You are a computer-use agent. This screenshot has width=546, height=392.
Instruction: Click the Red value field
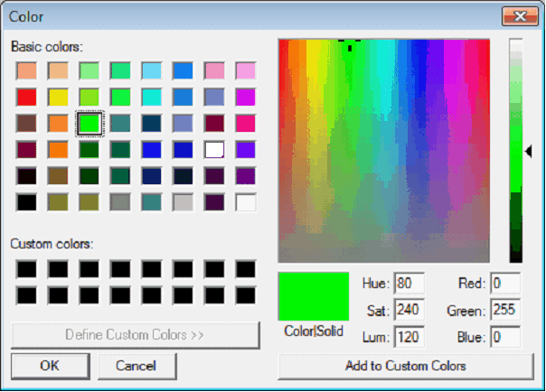click(505, 285)
